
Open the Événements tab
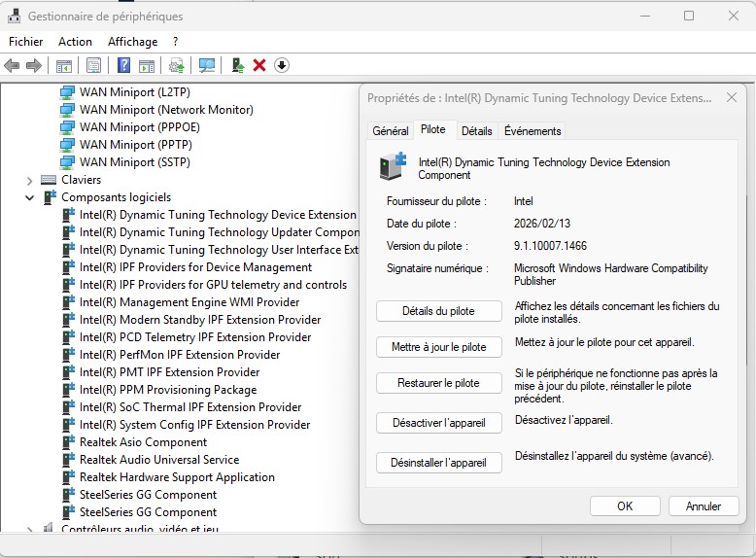pyautogui.click(x=533, y=131)
